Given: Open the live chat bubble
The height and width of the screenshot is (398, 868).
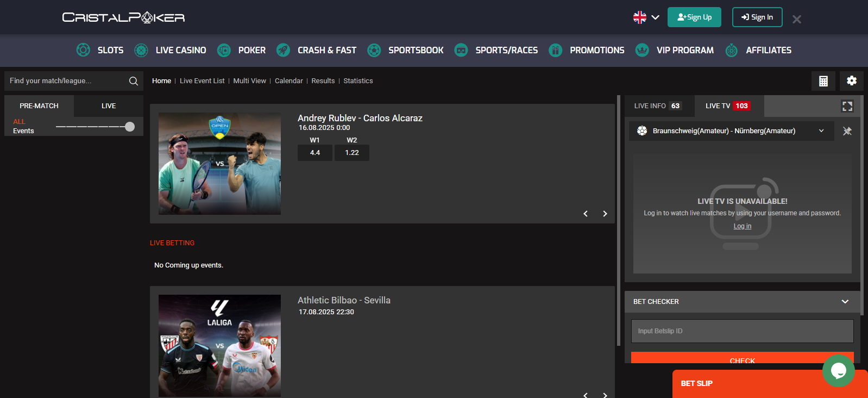Looking at the screenshot, I should pos(839,371).
